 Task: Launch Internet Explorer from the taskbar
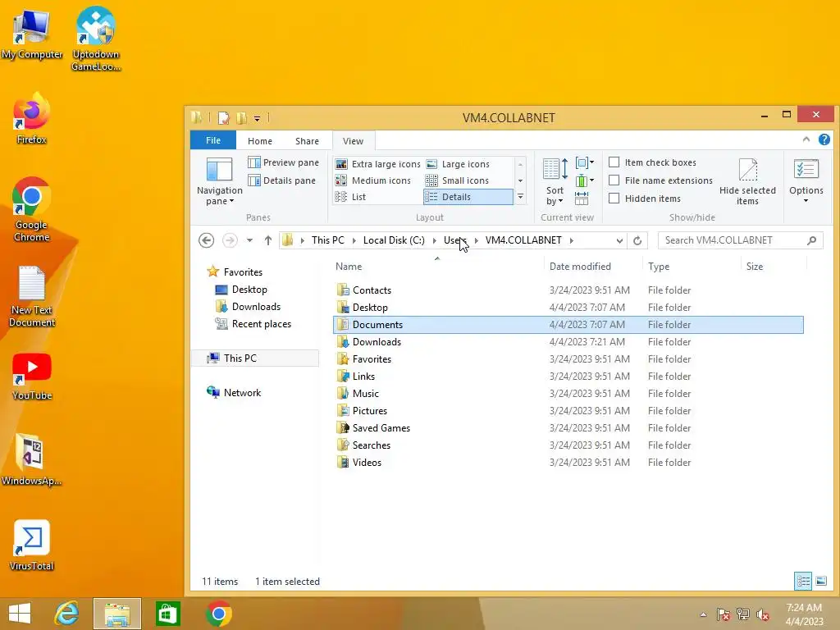coord(67,614)
